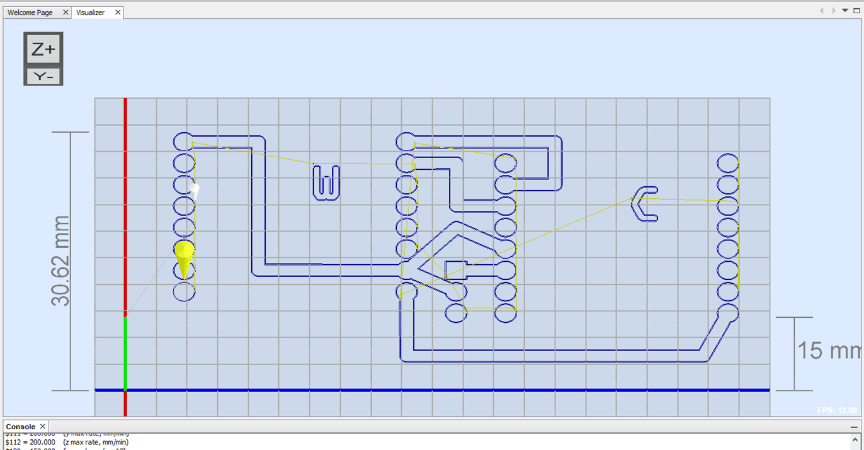Image resolution: width=864 pixels, height=450 pixels.
Task: Click the $112 = 200.000 console line
Action: pyautogui.click(x=67, y=442)
